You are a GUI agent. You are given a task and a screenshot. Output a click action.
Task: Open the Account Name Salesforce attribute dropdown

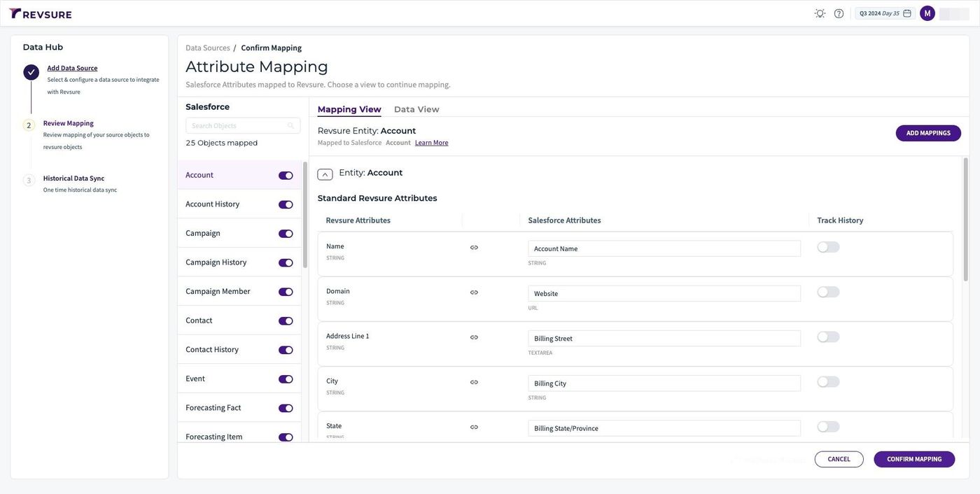coord(664,248)
